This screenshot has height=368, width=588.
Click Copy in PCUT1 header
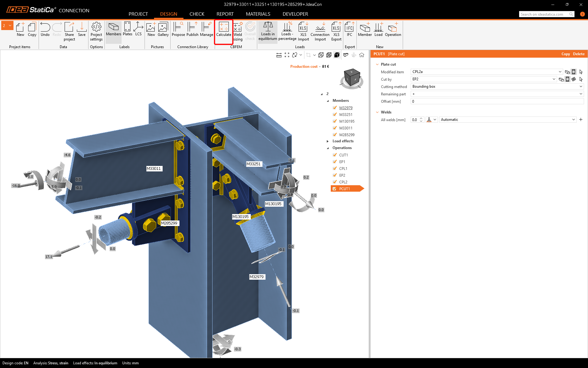coord(565,54)
